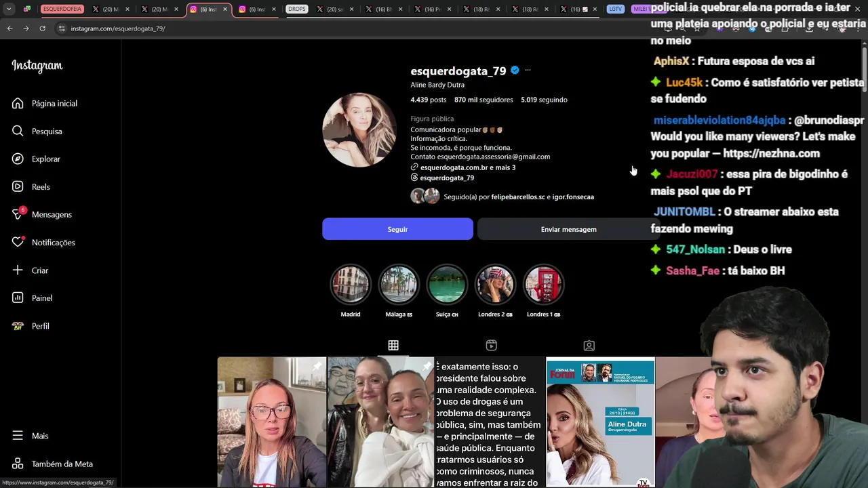This screenshot has width=868, height=488.
Task: Click the 4.439 posts count
Action: pos(429,100)
